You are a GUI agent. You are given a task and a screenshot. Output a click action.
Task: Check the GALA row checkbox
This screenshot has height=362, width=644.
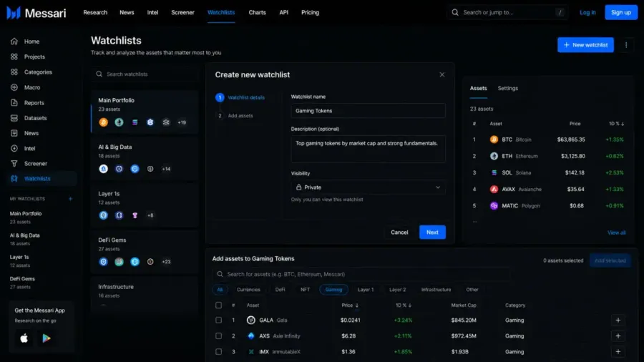click(218, 320)
